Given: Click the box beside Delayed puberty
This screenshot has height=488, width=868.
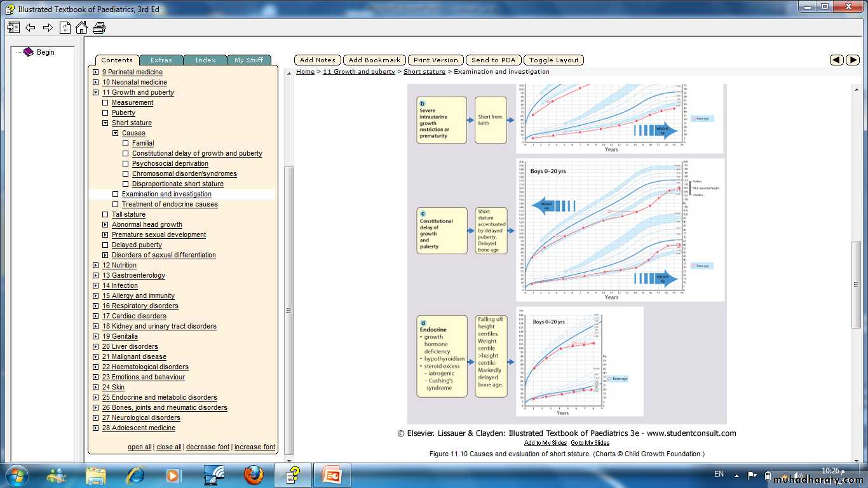Looking at the screenshot, I should coord(105,245).
